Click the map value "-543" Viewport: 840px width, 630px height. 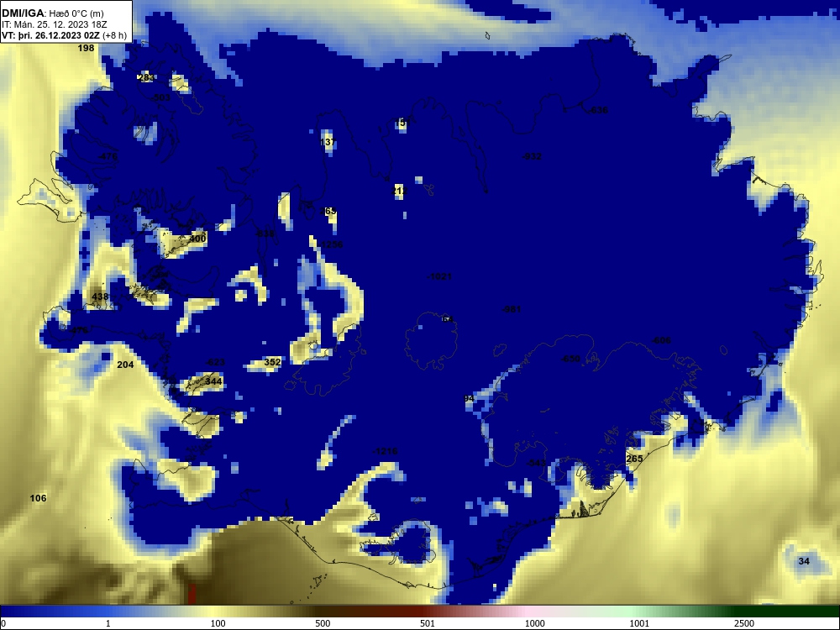536,463
